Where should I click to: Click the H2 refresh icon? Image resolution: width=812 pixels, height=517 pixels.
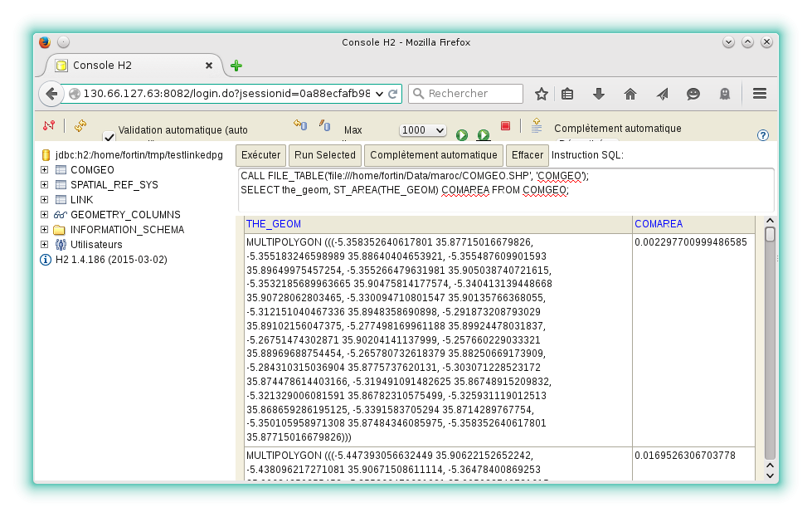click(80, 125)
